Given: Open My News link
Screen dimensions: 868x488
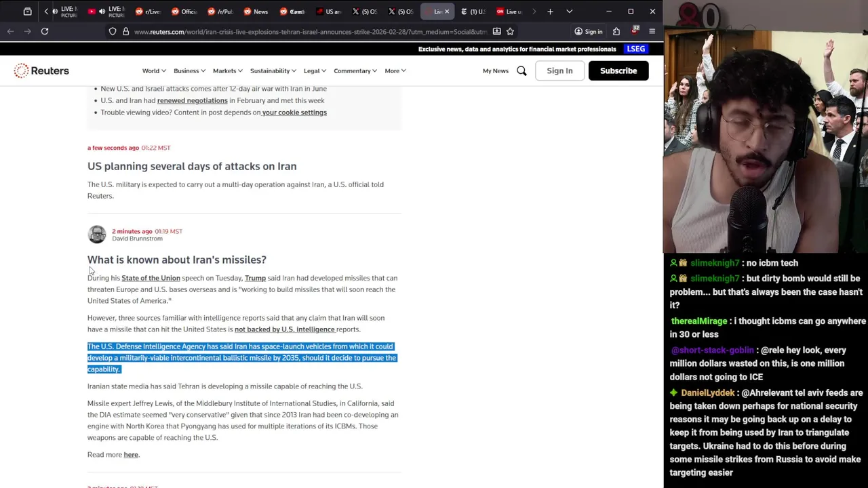Looking at the screenshot, I should pos(495,70).
